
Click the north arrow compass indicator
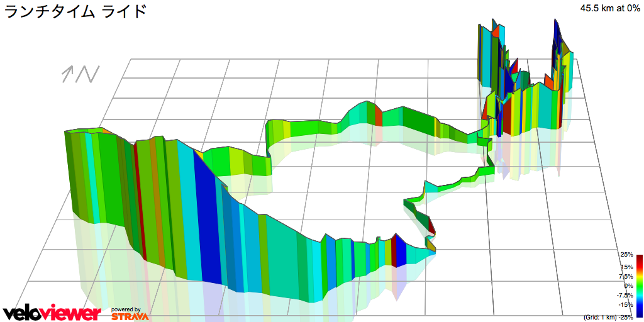click(80, 74)
